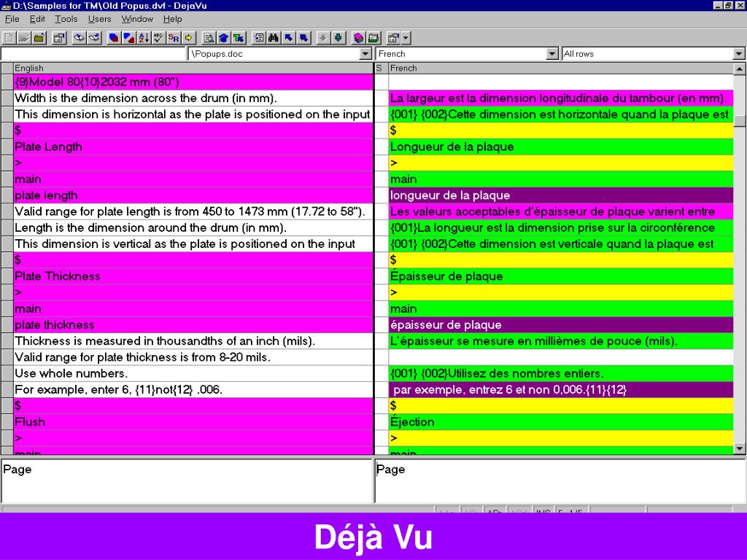Open the File menu
The height and width of the screenshot is (560, 747).
(12, 19)
